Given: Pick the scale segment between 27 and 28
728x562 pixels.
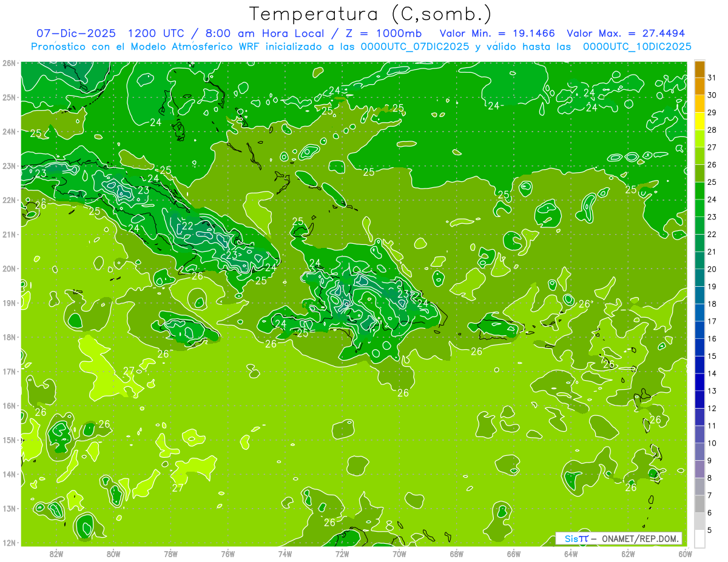Looking at the screenshot, I should point(699,138).
